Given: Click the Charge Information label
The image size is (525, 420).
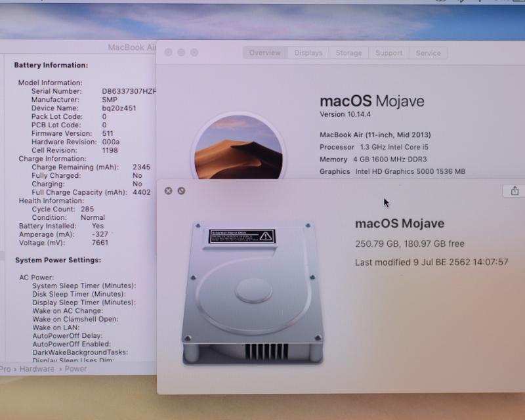Looking at the screenshot, I should pos(52,158).
